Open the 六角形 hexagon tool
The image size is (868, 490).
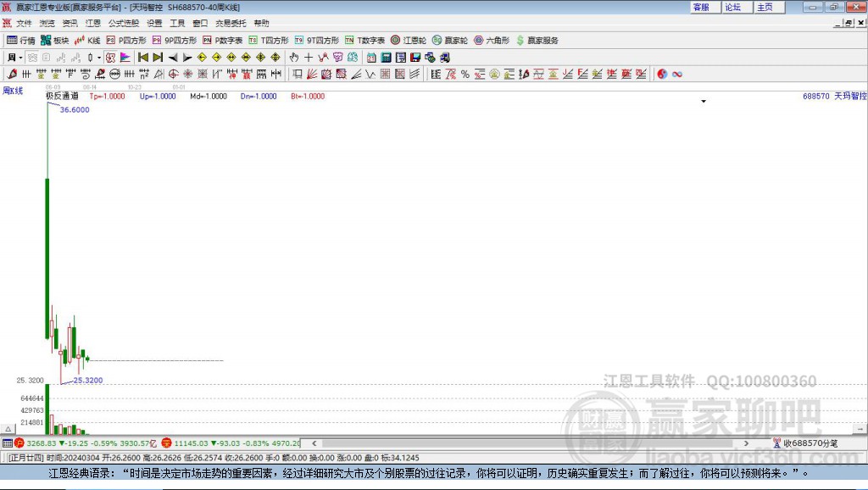(492, 41)
